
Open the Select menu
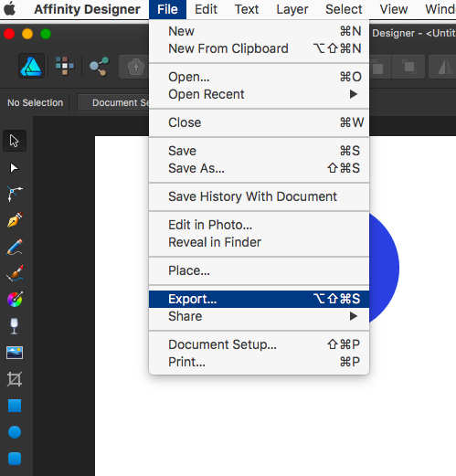coord(344,9)
